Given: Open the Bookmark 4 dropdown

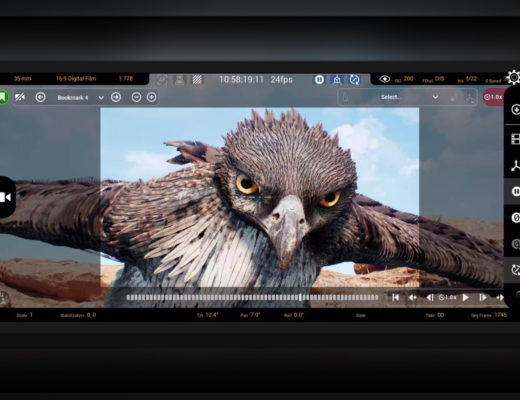Looking at the screenshot, I should click(x=80, y=98).
